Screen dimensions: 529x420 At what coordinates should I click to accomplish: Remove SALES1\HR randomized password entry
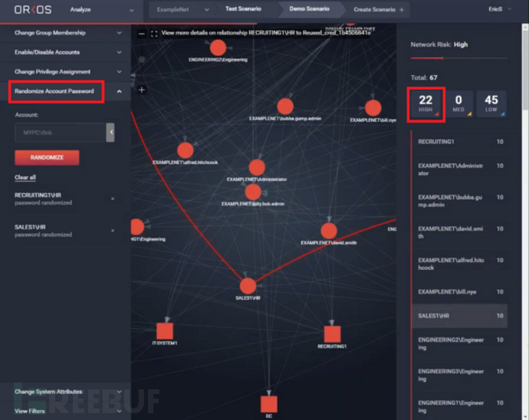[113, 231]
